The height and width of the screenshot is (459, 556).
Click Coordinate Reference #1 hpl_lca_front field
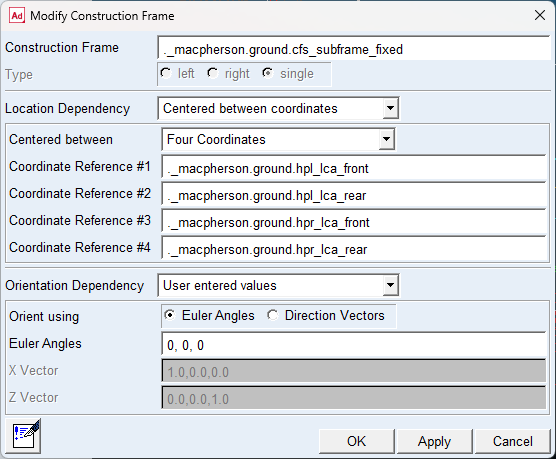354,168
